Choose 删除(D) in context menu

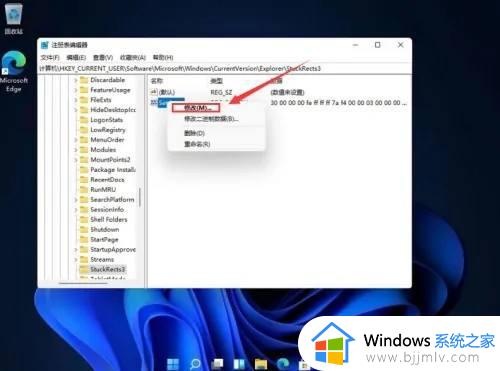[x=194, y=133]
